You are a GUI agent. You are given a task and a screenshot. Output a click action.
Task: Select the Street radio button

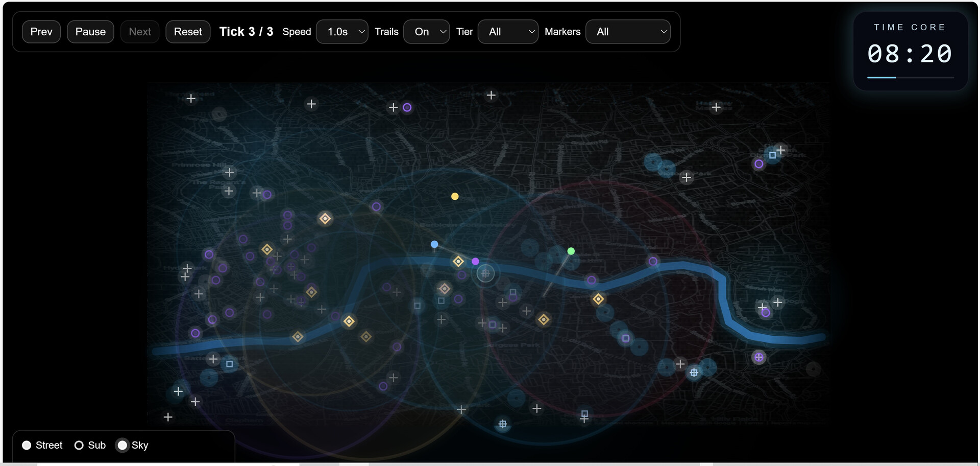point(27,445)
